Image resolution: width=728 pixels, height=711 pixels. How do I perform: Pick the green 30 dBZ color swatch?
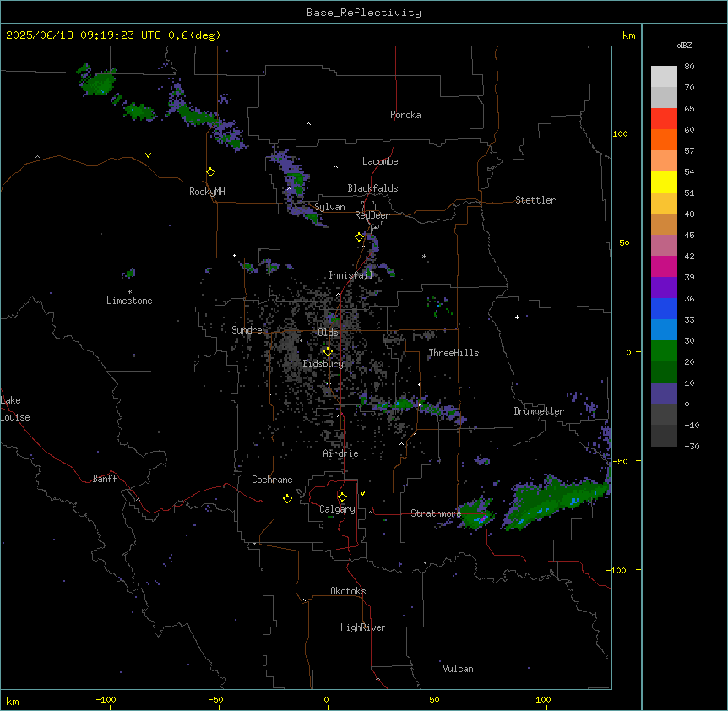664,351
